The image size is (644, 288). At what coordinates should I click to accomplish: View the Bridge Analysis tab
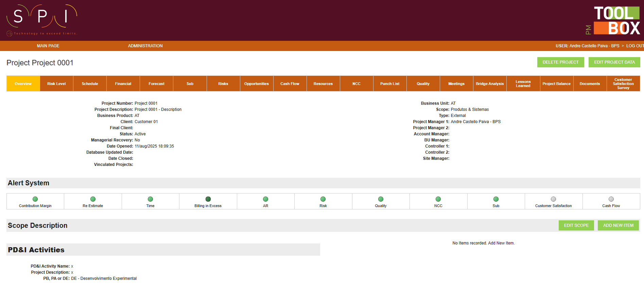point(490,84)
